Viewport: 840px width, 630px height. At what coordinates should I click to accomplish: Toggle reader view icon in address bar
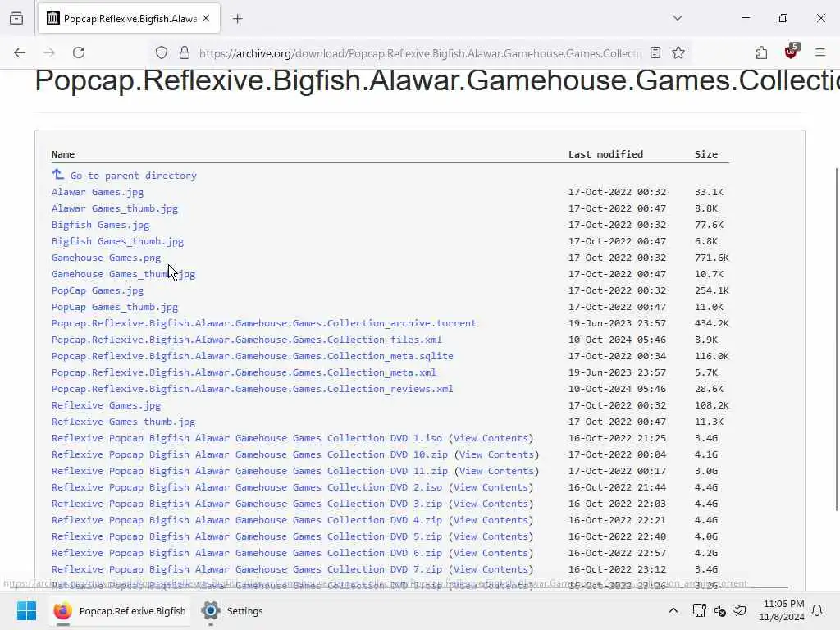coord(655,52)
